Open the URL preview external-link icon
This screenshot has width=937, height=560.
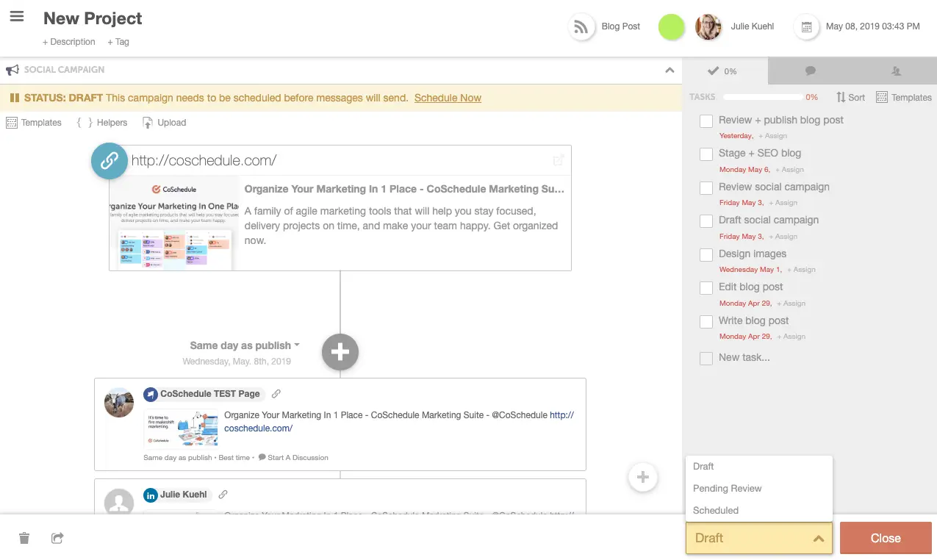click(559, 160)
